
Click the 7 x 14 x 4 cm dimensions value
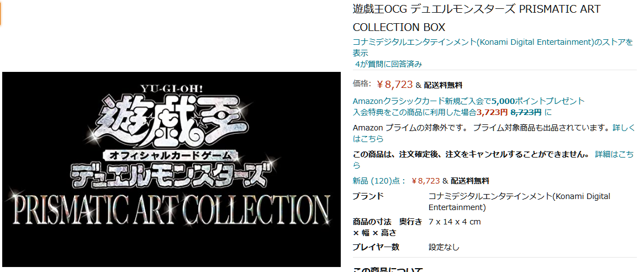[x=455, y=222]
